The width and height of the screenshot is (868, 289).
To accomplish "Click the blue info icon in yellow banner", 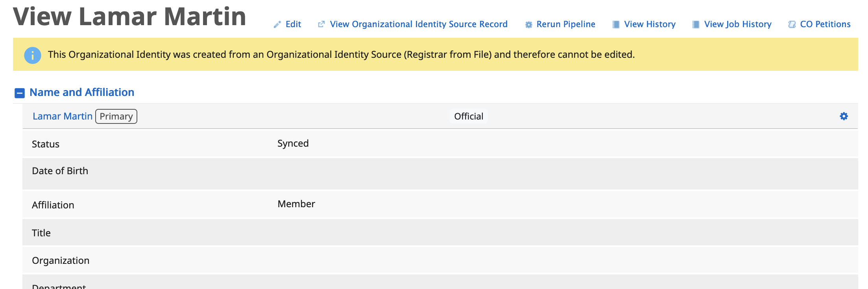I will [x=33, y=55].
